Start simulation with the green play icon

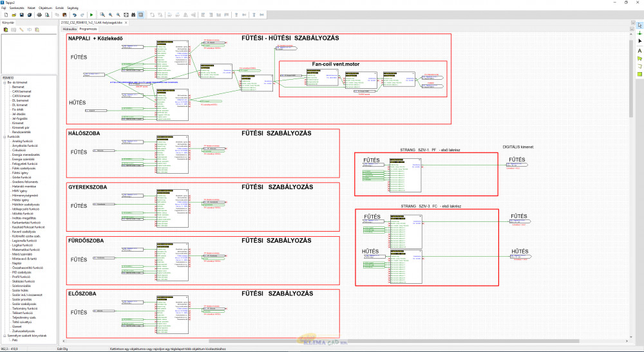pyautogui.click(x=91, y=15)
